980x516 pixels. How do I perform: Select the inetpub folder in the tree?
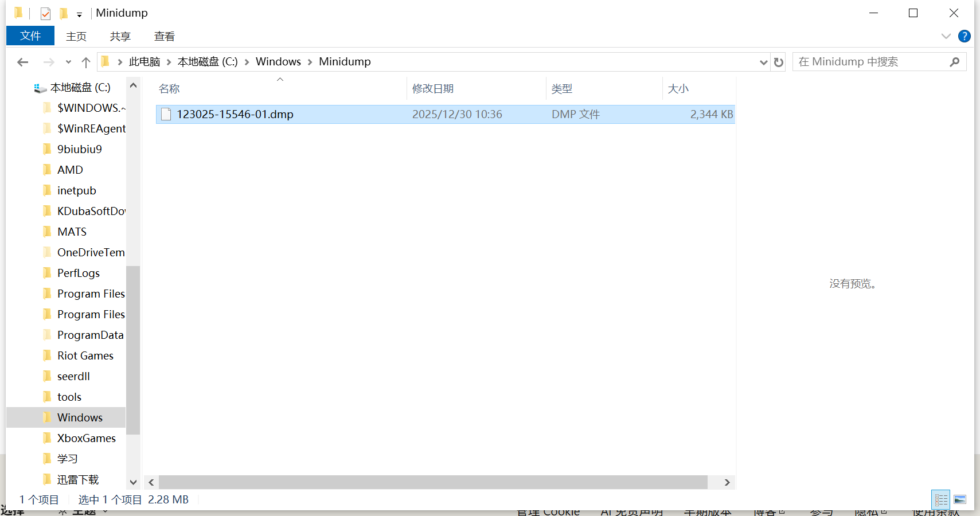[76, 190]
